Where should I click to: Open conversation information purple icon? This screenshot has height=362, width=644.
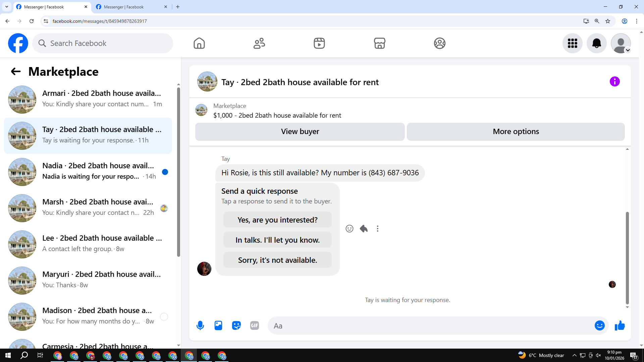click(x=614, y=81)
